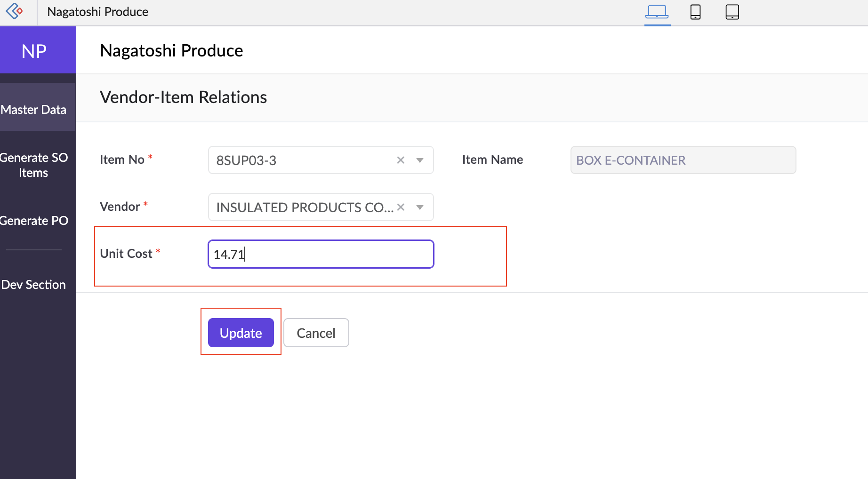Open the Generate PO section
The width and height of the screenshot is (868, 479).
coord(34,221)
